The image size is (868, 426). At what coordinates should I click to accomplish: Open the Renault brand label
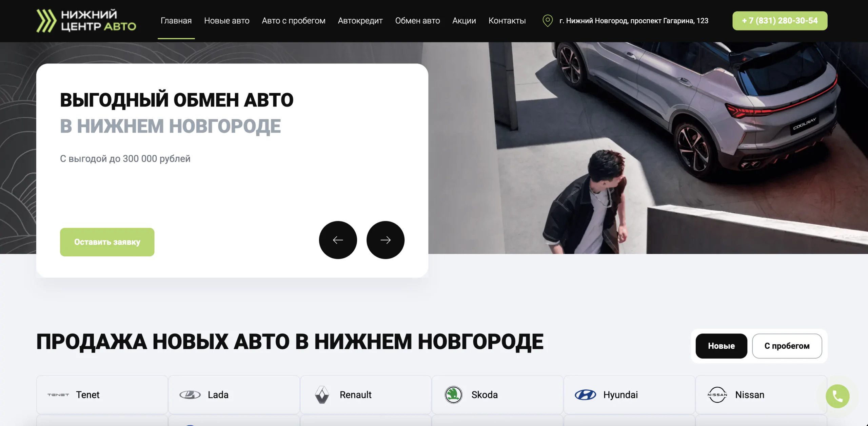pyautogui.click(x=355, y=395)
